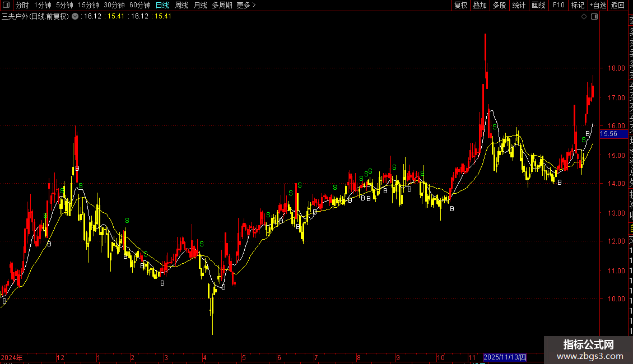
Task: Click the 标记 mark button
Action: [578, 5]
